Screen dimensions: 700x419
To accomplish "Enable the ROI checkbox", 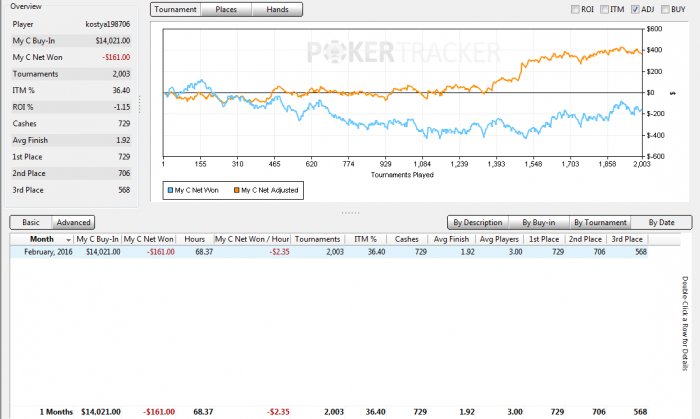I will click(575, 9).
